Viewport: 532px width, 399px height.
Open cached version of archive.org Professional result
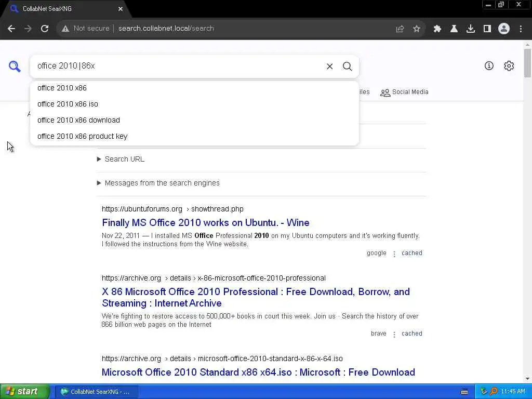click(412, 334)
